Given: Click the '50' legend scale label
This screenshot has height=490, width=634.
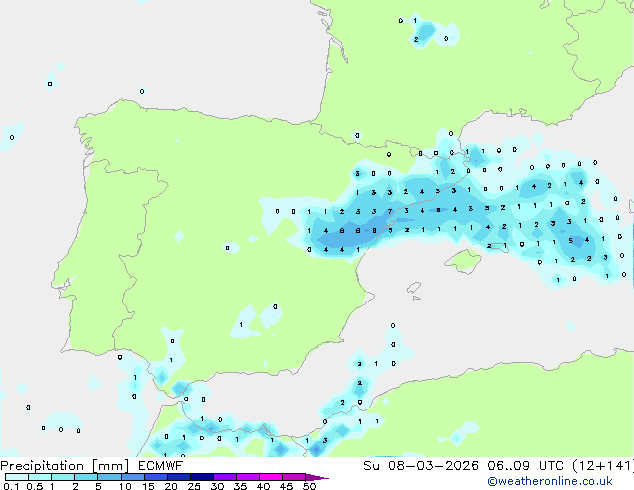Looking at the screenshot, I should pyautogui.click(x=309, y=486).
